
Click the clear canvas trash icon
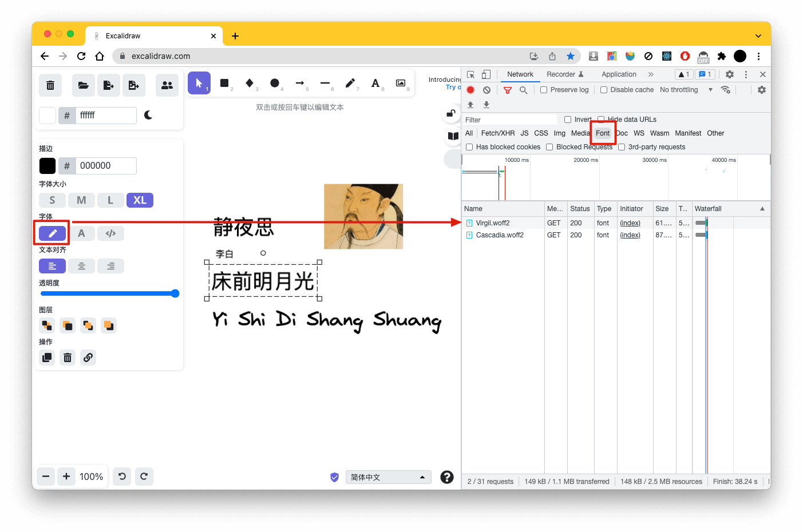click(x=50, y=85)
